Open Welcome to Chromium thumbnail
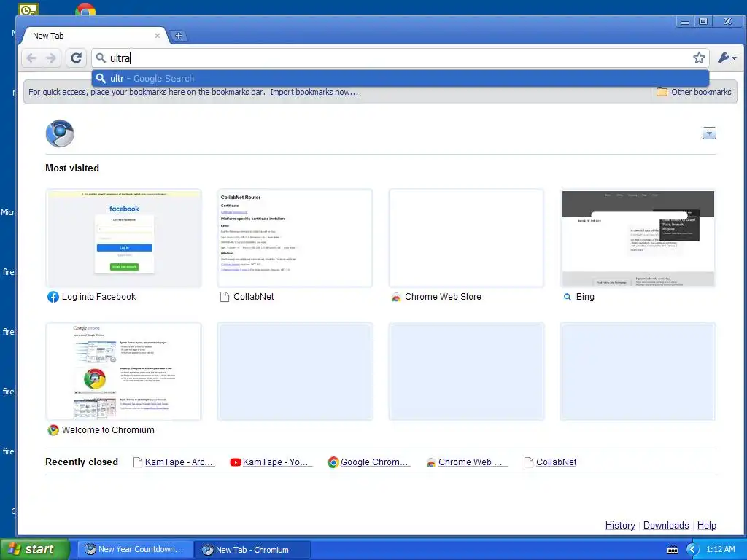This screenshot has width=747, height=560. (124, 371)
